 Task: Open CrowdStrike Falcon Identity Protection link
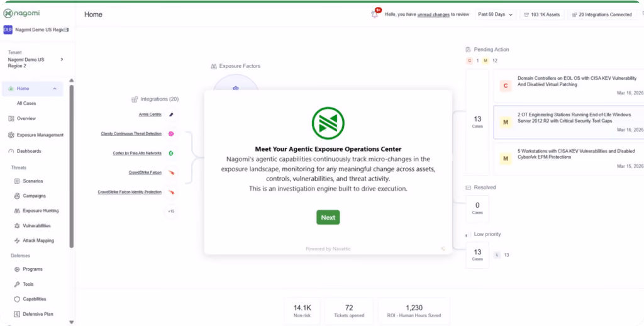point(130,192)
